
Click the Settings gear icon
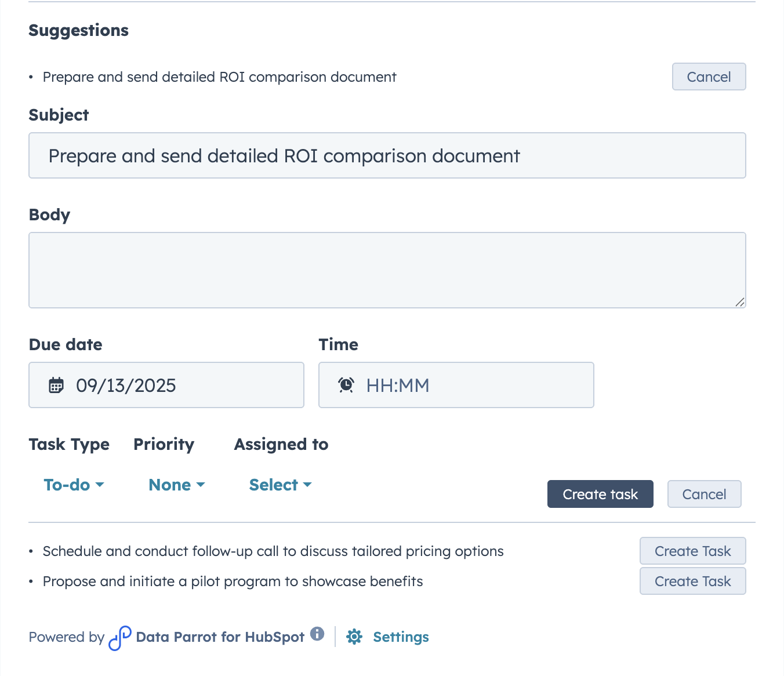click(x=354, y=637)
